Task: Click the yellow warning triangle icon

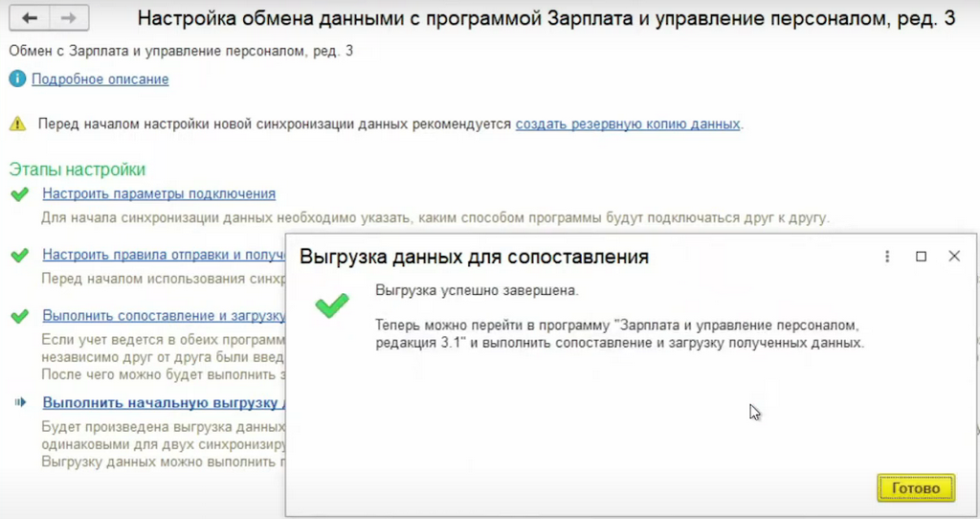Action: [x=17, y=124]
